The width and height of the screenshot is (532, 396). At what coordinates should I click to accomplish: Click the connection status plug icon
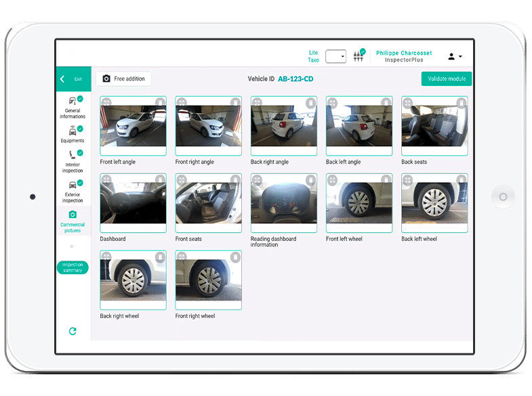359,56
